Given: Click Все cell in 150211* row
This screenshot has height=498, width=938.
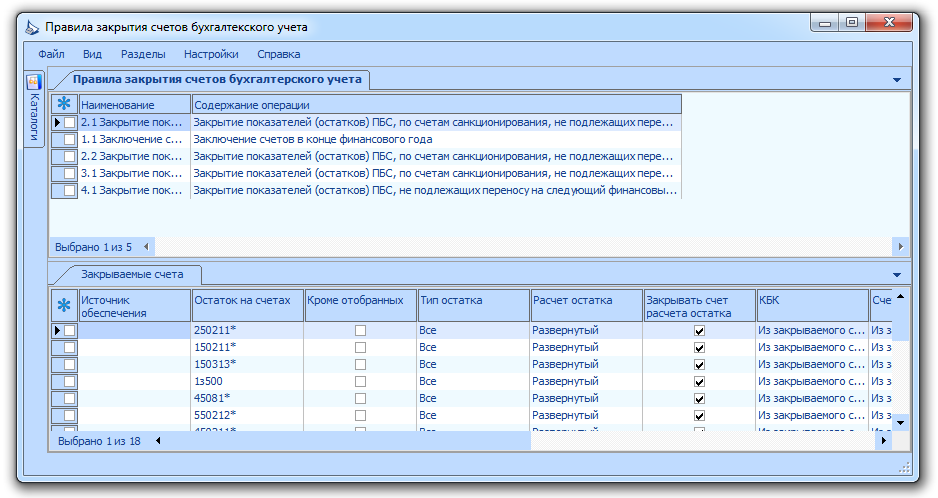Looking at the screenshot, I should pos(474,347).
